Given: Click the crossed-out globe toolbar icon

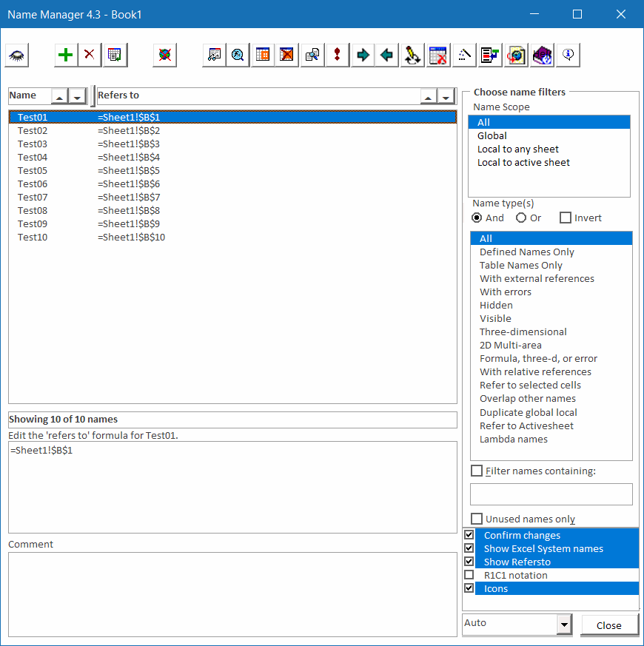Looking at the screenshot, I should 164,55.
